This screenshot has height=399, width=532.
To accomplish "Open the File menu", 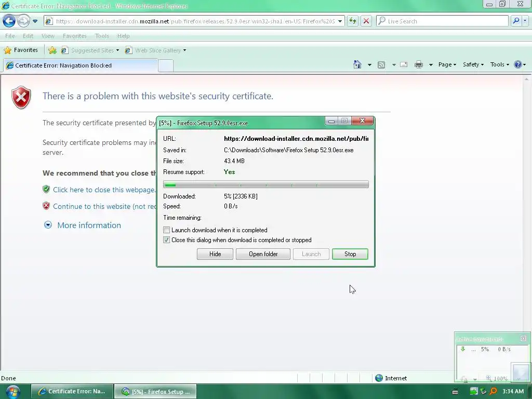I will [10, 36].
